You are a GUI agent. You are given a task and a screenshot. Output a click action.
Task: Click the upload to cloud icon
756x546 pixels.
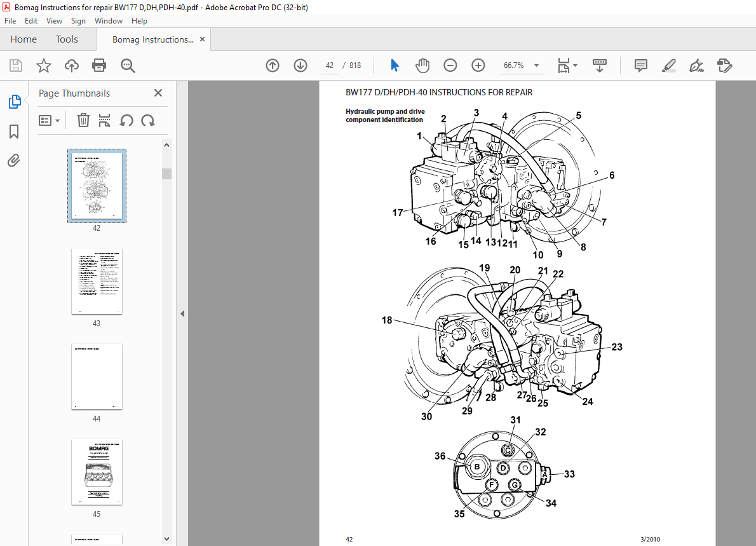tap(71, 65)
